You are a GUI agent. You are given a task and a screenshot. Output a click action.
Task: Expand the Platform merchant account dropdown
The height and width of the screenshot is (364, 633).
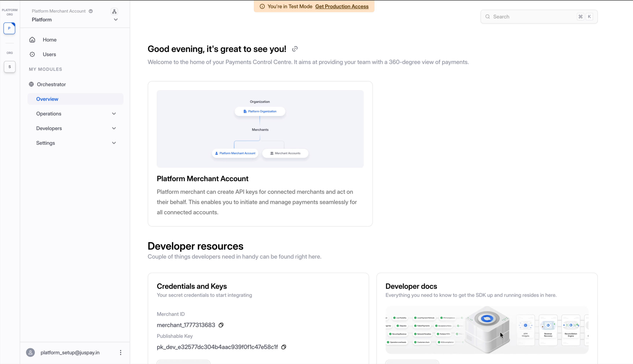click(116, 19)
